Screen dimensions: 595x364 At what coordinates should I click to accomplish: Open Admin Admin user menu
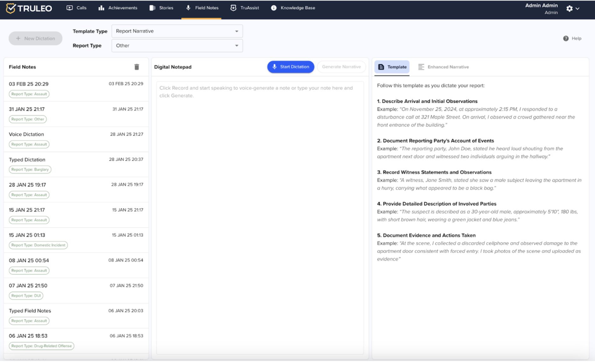541,9
